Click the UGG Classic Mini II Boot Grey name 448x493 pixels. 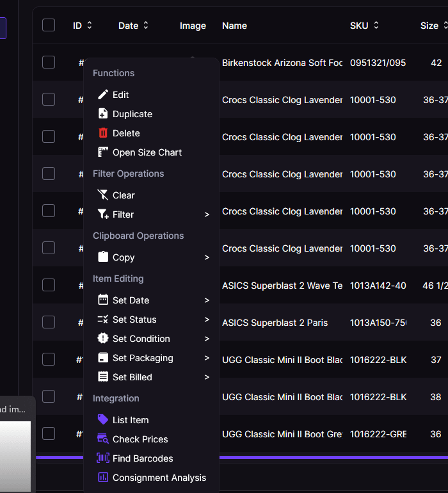point(282,434)
